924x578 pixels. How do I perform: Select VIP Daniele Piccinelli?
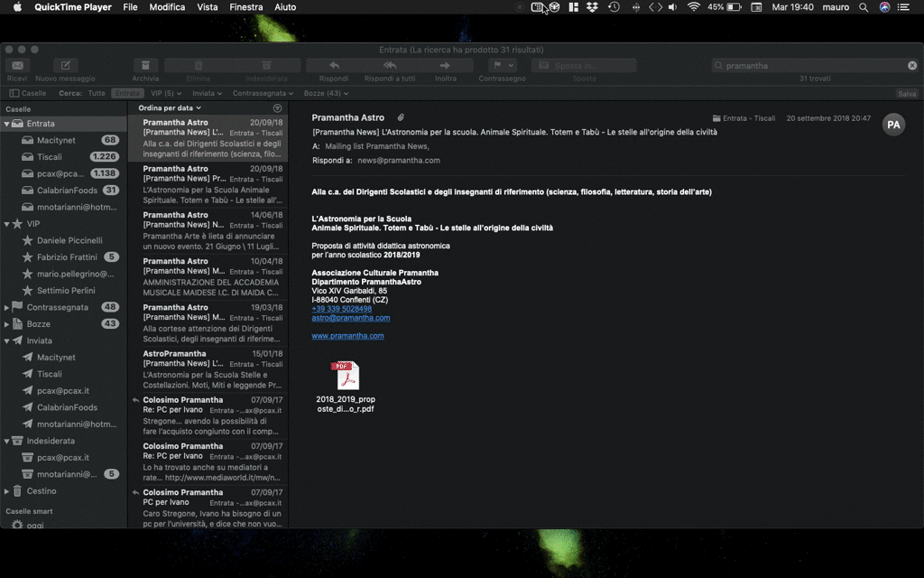click(64, 240)
